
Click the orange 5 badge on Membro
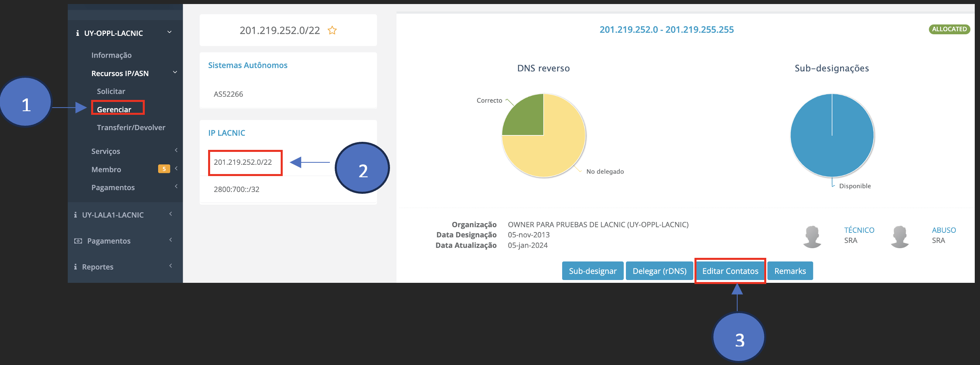tap(164, 169)
